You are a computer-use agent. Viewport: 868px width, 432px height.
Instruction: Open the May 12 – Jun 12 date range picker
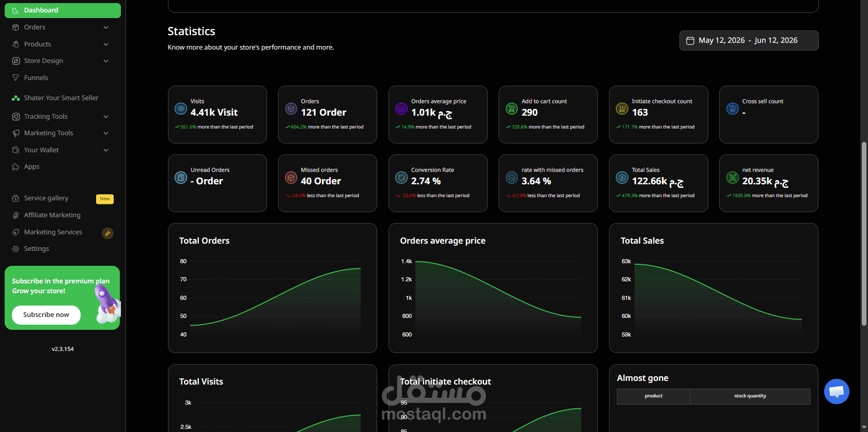tap(749, 40)
